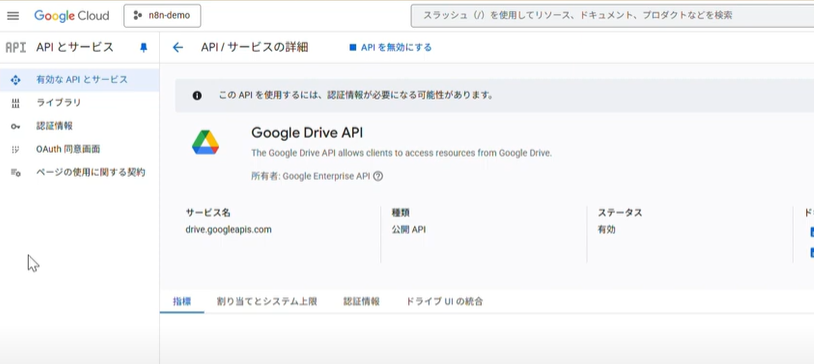Click API を無効にする button

tap(390, 48)
